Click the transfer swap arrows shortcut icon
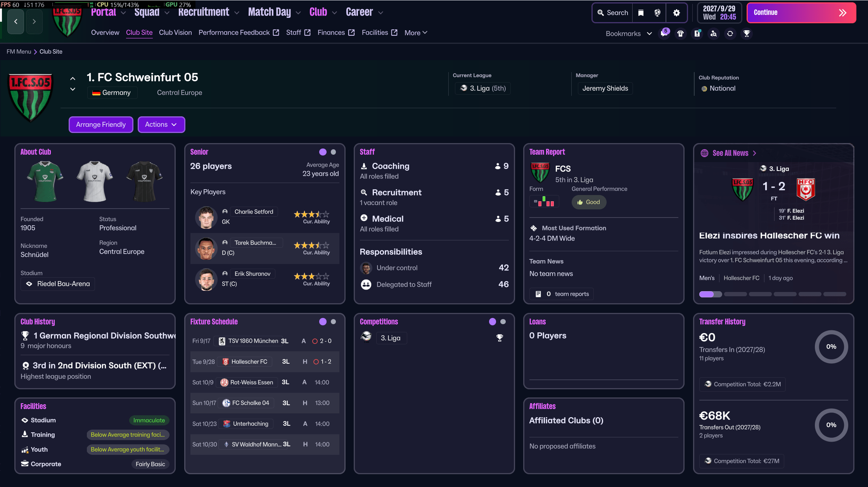 point(730,34)
